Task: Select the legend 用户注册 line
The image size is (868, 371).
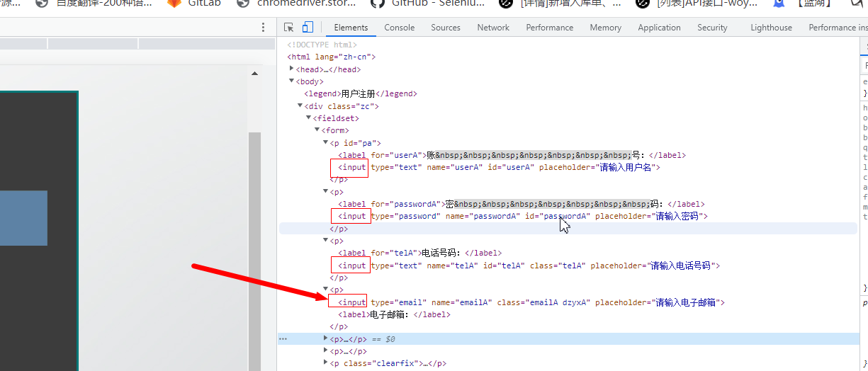Action: click(x=361, y=93)
